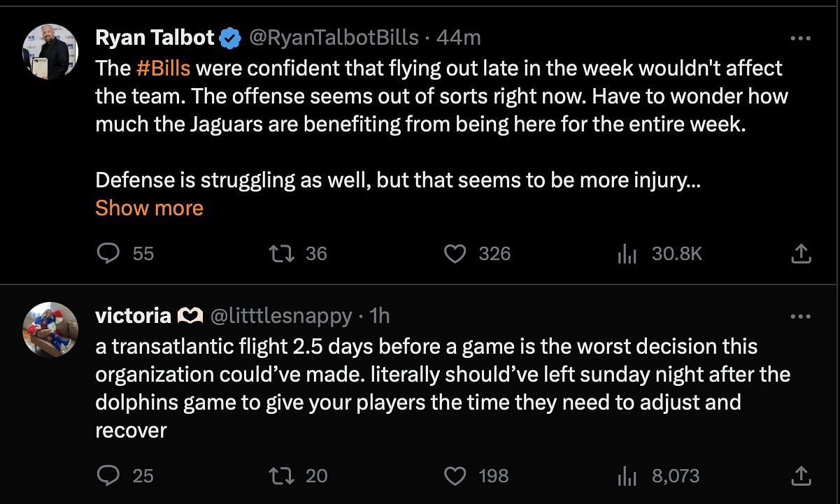Reply to Ryan Talbot's tweet
The height and width of the screenshot is (504, 840).
point(108,253)
